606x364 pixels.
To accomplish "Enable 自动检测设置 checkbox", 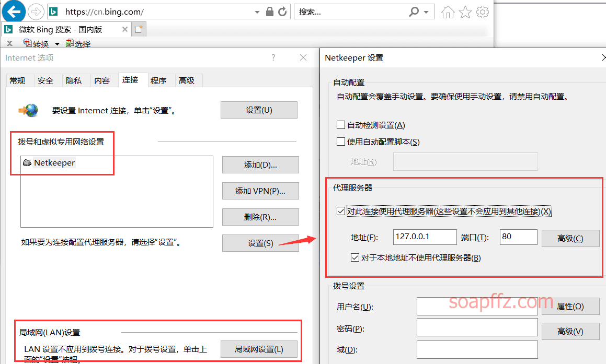I will 341,125.
